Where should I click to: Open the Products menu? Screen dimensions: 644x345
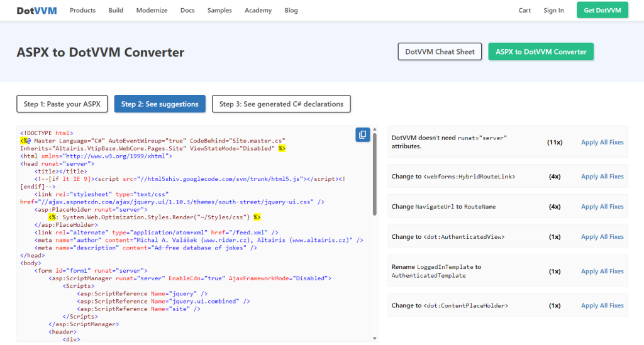point(82,10)
